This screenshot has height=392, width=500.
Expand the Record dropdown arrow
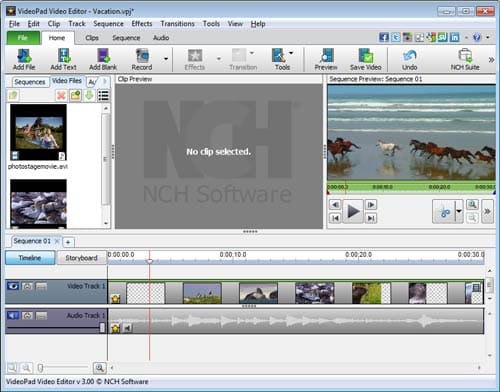coord(166,59)
